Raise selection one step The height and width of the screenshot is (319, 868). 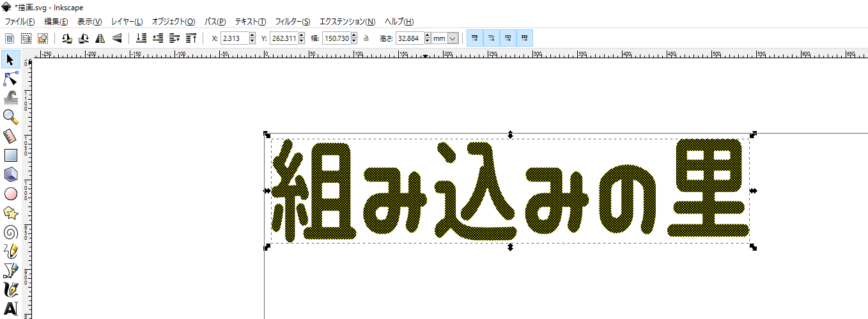click(x=175, y=38)
